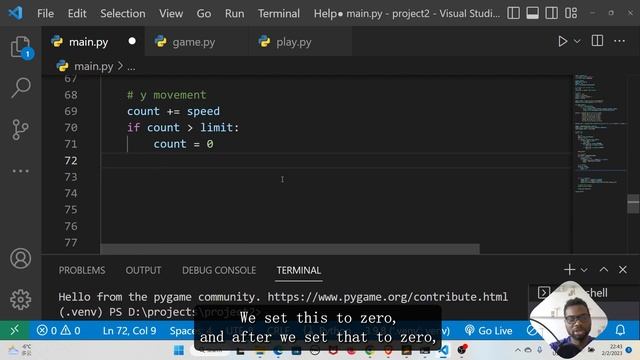Switch to the DEBUG CONSOLE tab
This screenshot has width=640, height=360.
pyautogui.click(x=219, y=270)
